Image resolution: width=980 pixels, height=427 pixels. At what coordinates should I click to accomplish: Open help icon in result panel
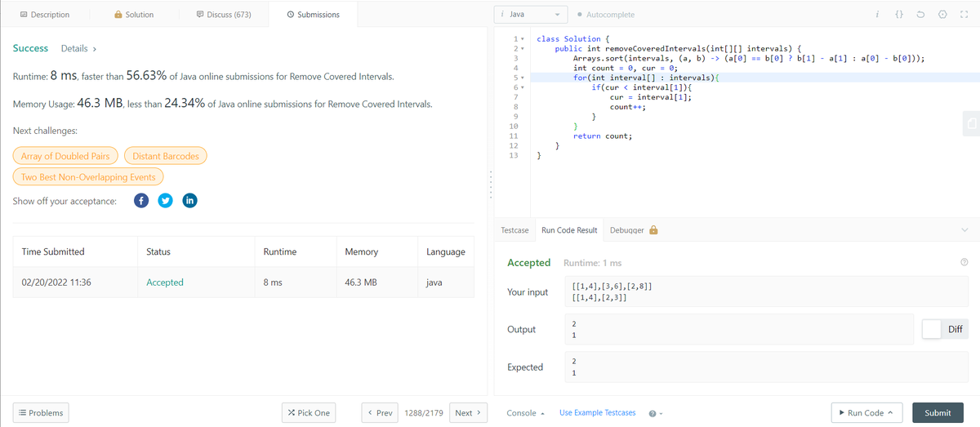964,263
